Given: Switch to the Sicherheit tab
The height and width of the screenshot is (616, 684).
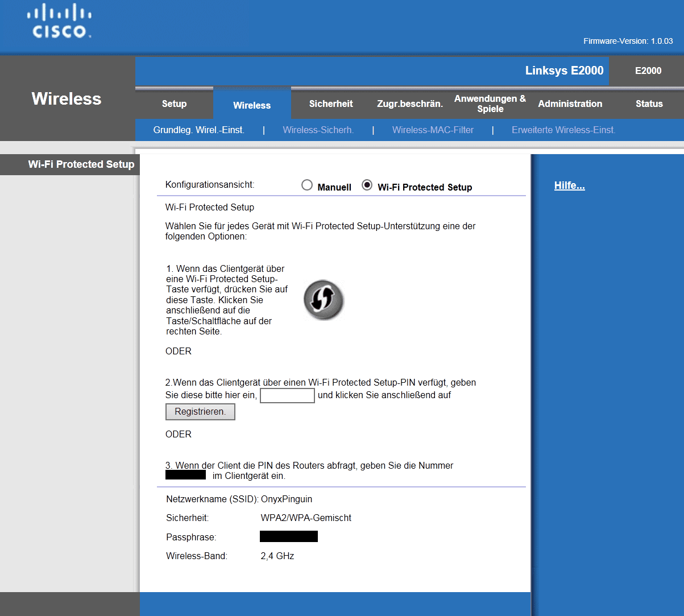Looking at the screenshot, I should click(331, 104).
